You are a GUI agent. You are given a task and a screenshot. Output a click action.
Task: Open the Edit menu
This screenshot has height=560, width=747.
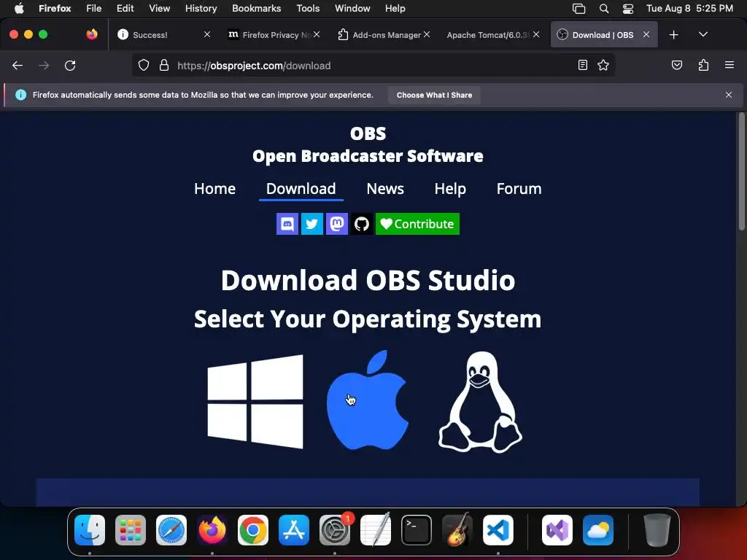point(125,8)
